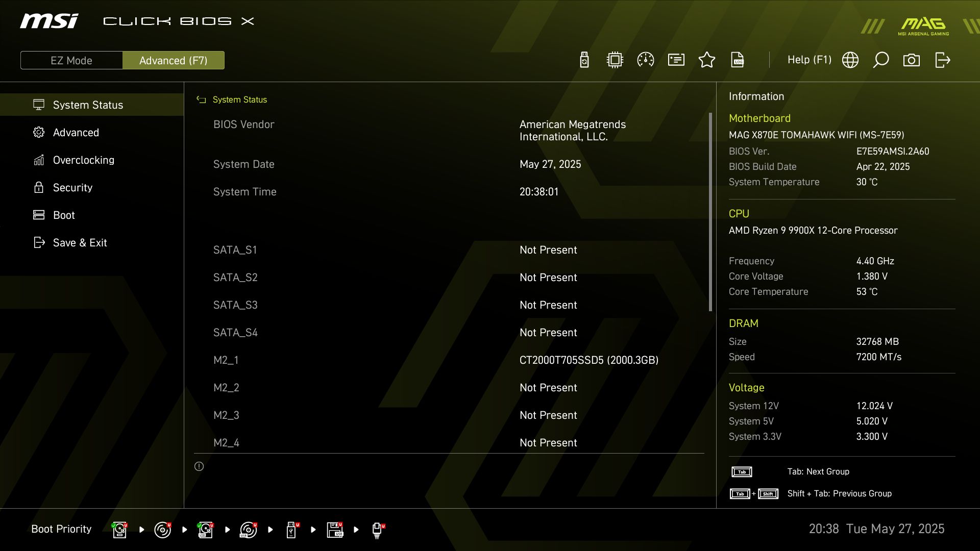Open the speedometer hardware monitor icon
The image size is (980, 551).
(x=646, y=60)
